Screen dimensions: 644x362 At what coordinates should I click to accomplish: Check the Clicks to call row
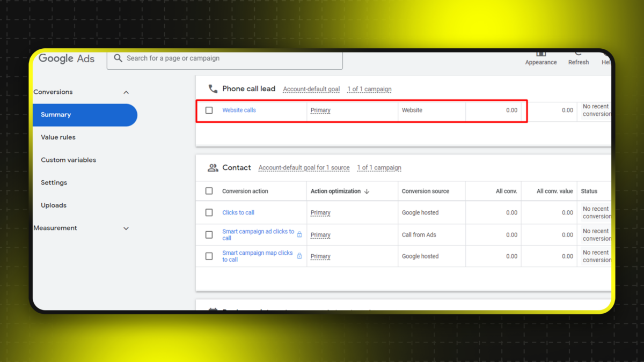[x=209, y=213]
